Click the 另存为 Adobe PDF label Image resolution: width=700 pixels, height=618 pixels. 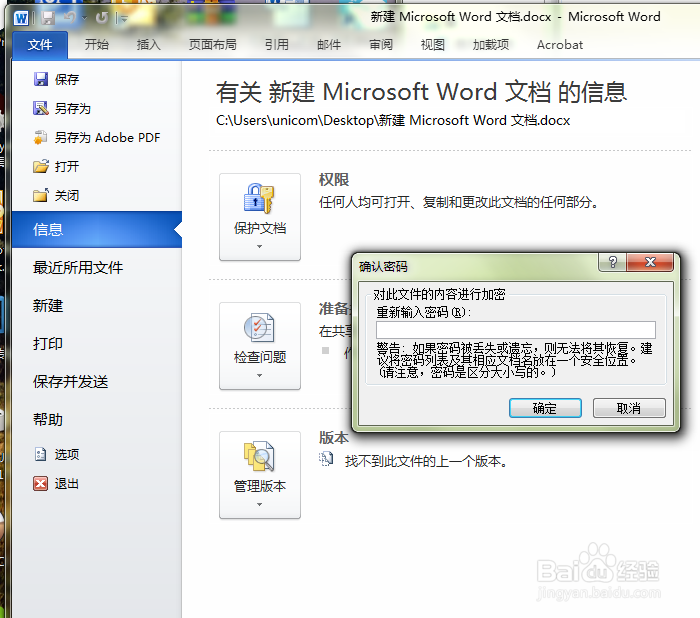coord(107,138)
